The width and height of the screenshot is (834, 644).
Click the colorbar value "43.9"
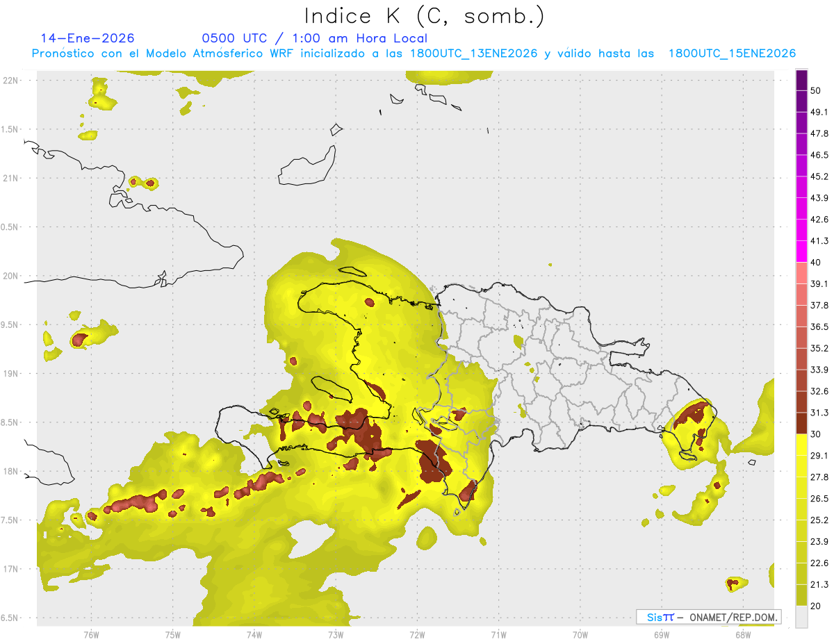[x=819, y=198]
